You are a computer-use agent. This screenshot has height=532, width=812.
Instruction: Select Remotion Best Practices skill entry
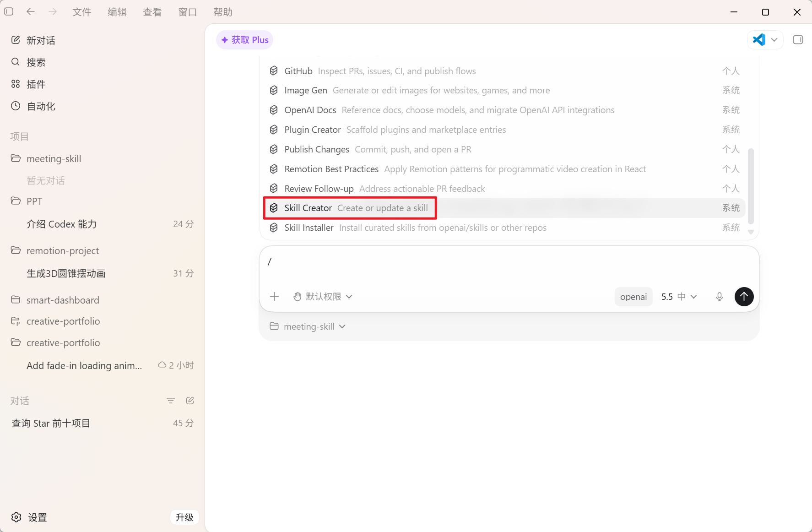click(504, 169)
